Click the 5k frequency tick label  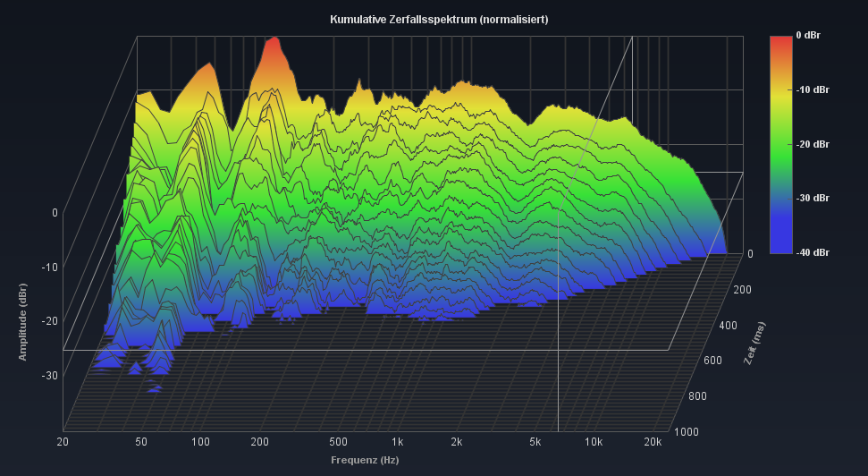pos(534,442)
